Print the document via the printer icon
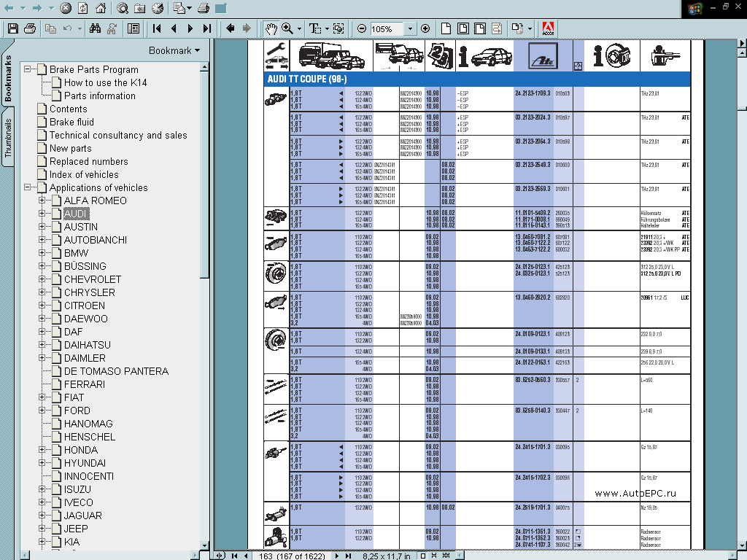The width and height of the screenshot is (747, 560). point(29,28)
